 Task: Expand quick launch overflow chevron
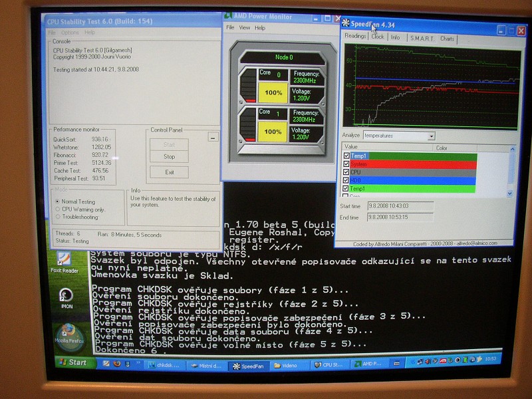138,363
